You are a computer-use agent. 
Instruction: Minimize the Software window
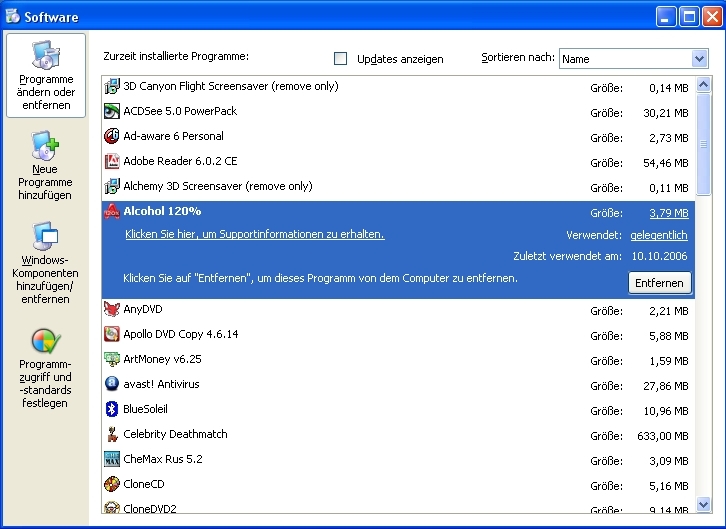(666, 17)
